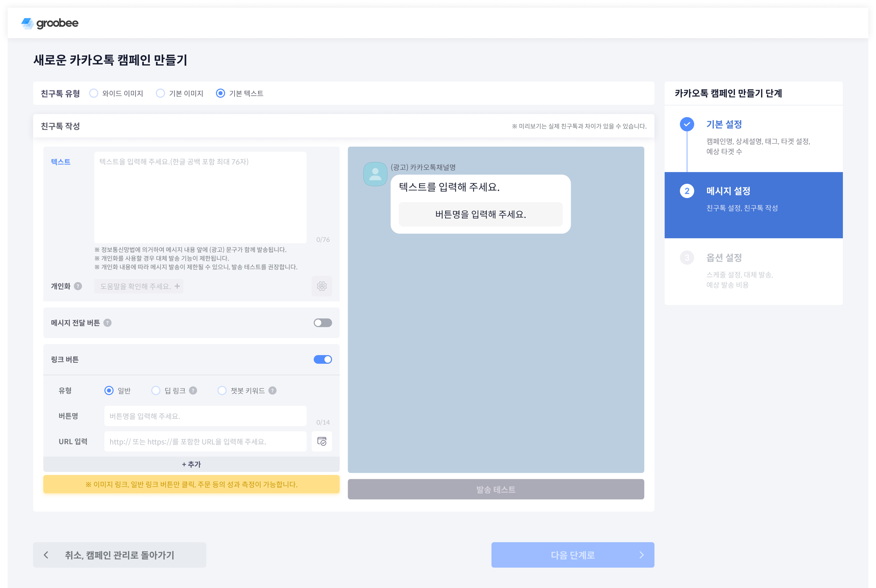Viewport: 876px width, 588px height.
Task: Select 기본 이미지 radio option
Action: (160, 94)
